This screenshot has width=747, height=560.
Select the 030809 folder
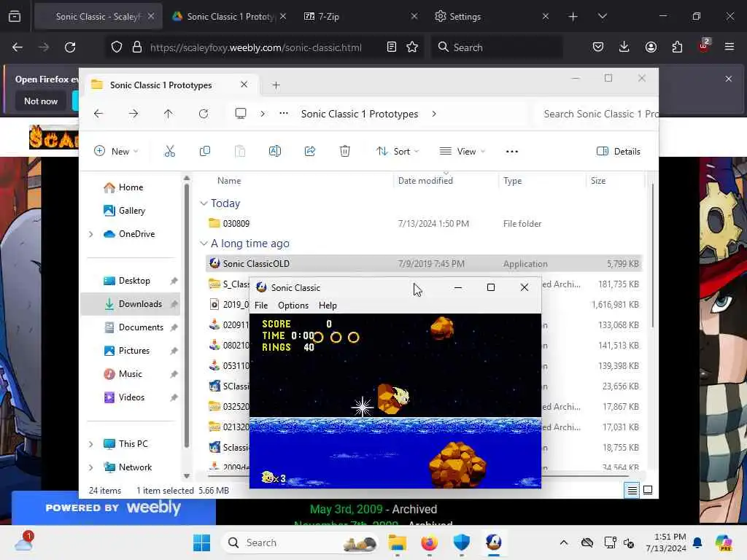tap(424, 223)
